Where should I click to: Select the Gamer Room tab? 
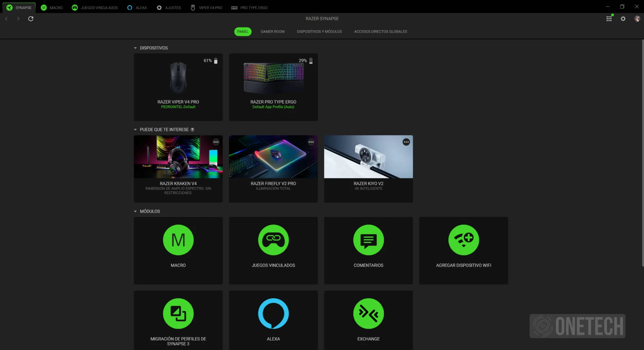[273, 32]
